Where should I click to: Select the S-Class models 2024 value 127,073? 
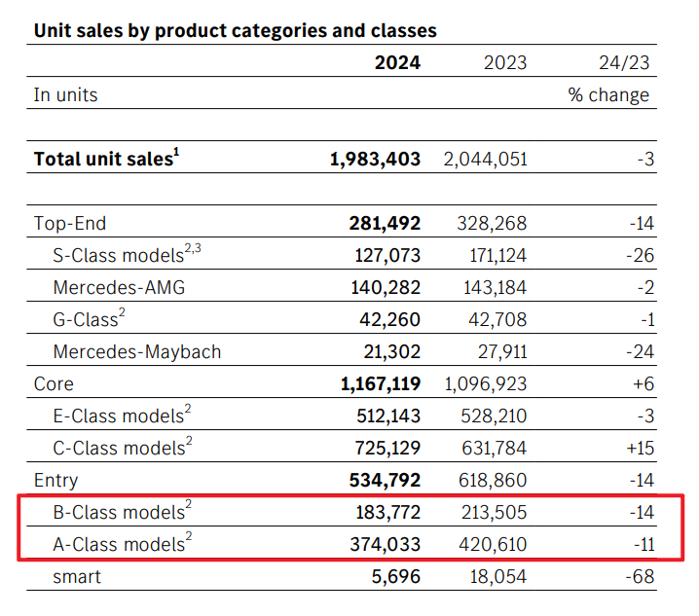point(385,255)
